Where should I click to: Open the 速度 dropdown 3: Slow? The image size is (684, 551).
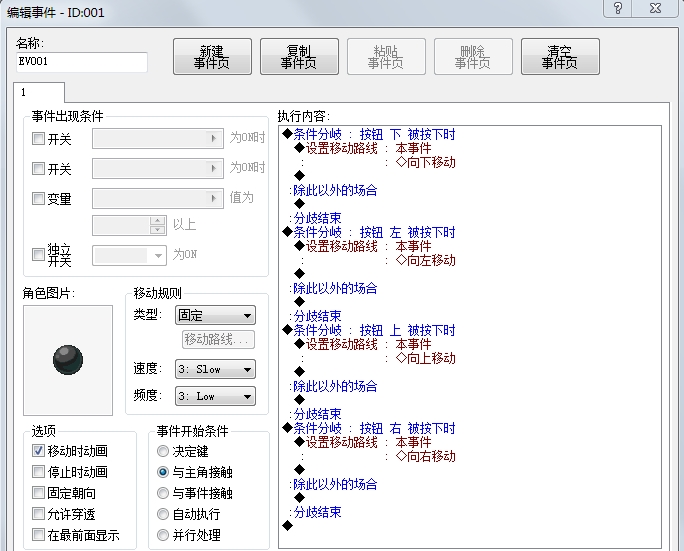pos(215,369)
